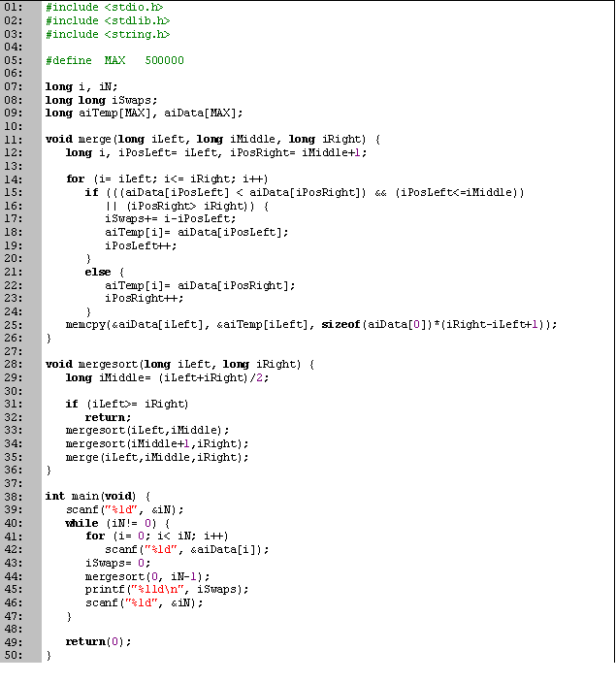Viewport: 616px width, 683px height.
Task: Click the 'void mergesort(' function signature
Action: pyautogui.click(x=179, y=364)
